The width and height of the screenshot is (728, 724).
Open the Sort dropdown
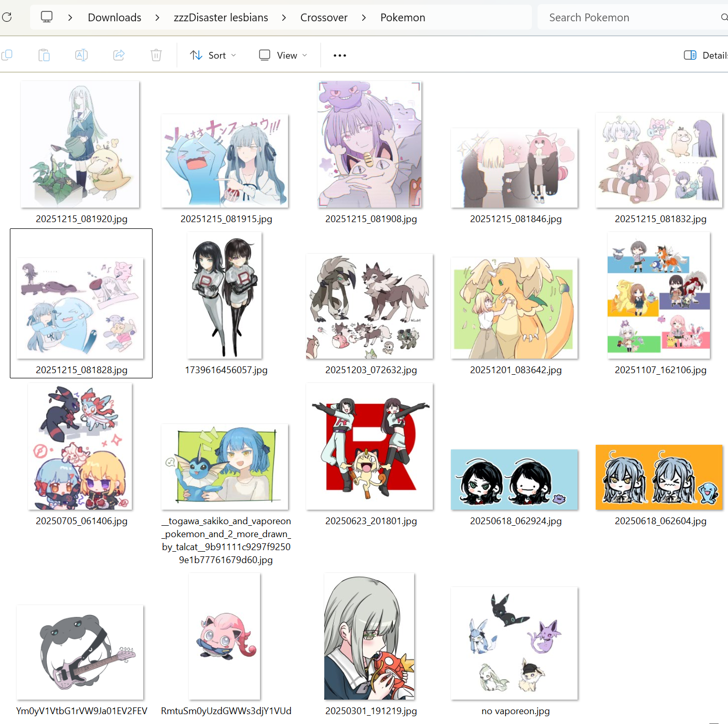pos(213,56)
